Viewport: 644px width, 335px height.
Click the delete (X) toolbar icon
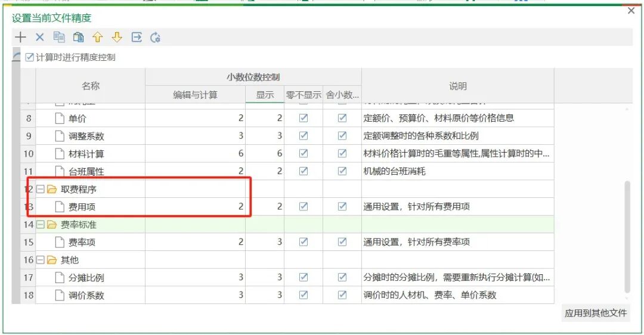coord(39,38)
